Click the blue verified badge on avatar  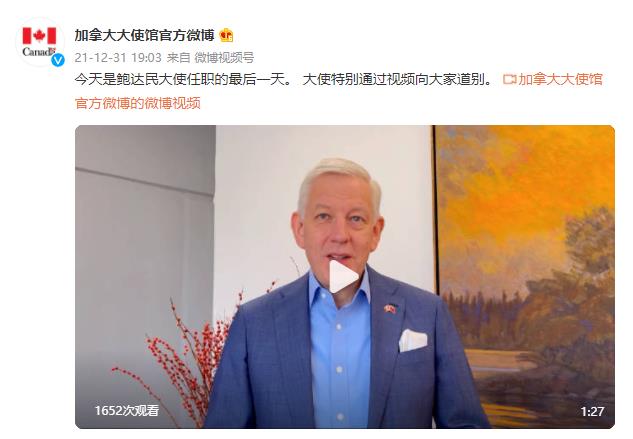[58, 60]
